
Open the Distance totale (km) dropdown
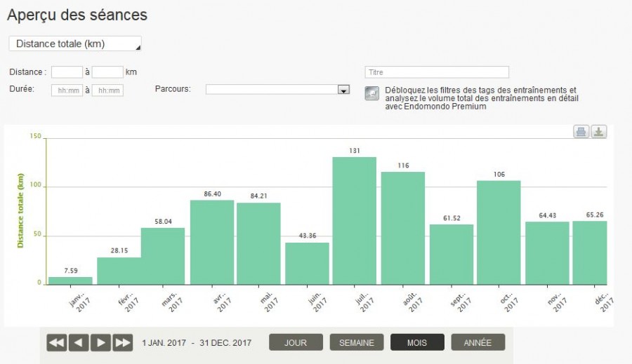[75, 43]
